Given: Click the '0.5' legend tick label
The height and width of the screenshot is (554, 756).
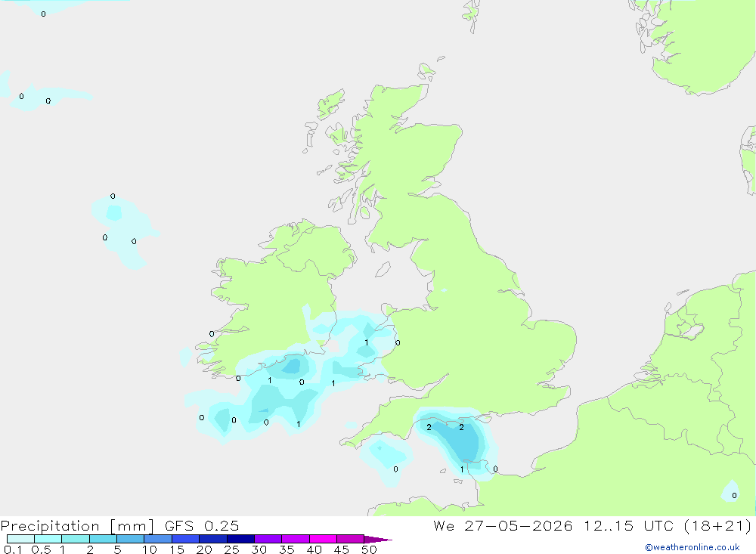Looking at the screenshot, I should click(41, 549).
